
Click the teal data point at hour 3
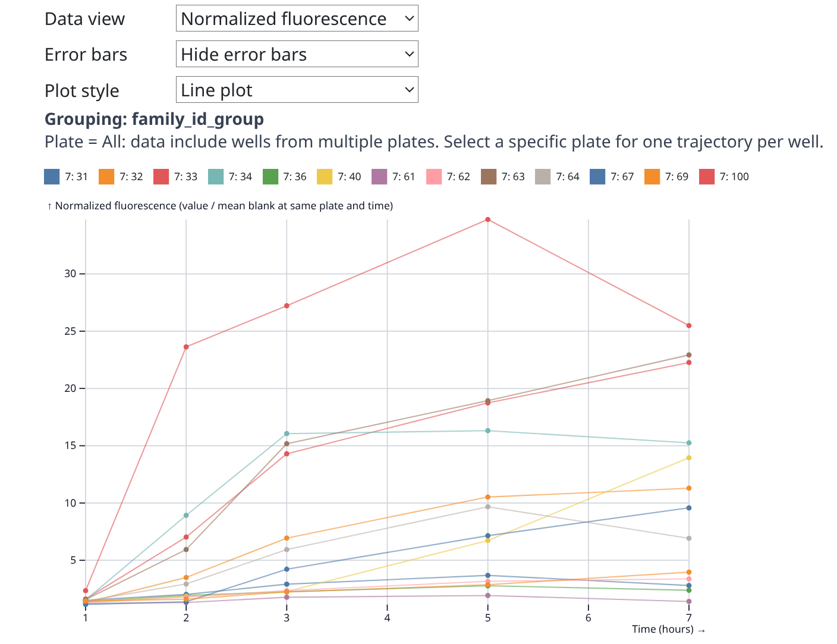coord(287,433)
